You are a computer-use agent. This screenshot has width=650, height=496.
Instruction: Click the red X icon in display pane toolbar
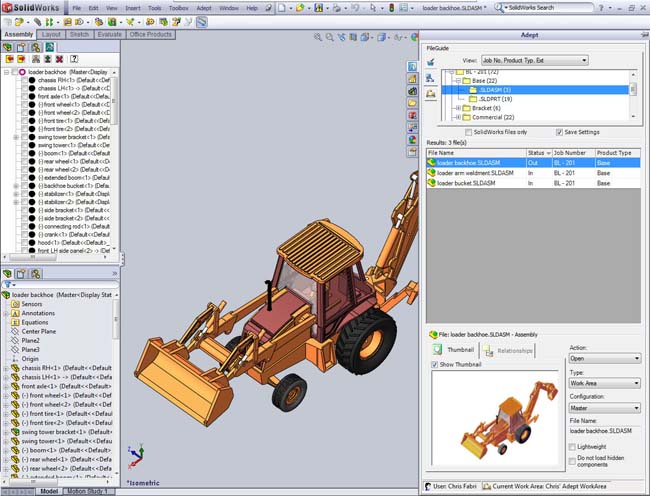[59, 59]
